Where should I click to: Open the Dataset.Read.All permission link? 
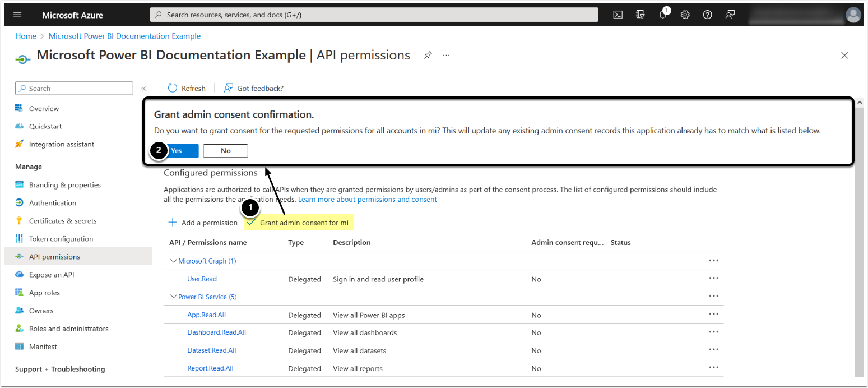[x=211, y=350]
